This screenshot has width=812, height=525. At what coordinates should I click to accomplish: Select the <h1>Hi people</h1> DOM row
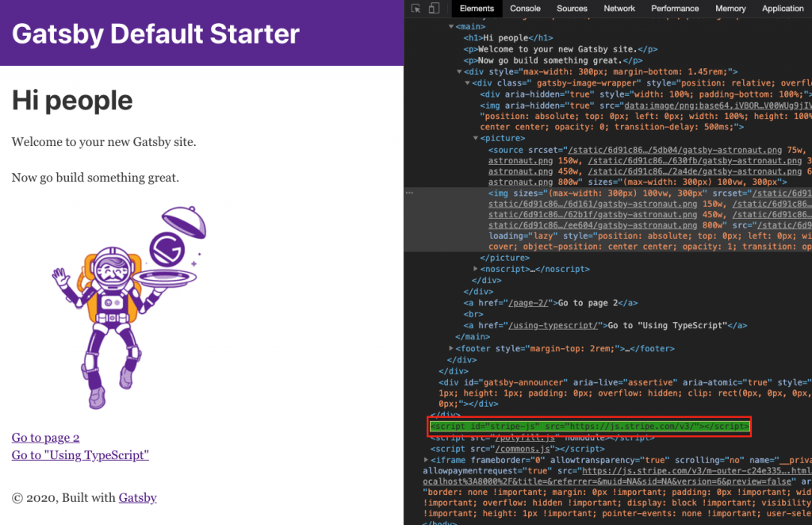pyautogui.click(x=508, y=38)
